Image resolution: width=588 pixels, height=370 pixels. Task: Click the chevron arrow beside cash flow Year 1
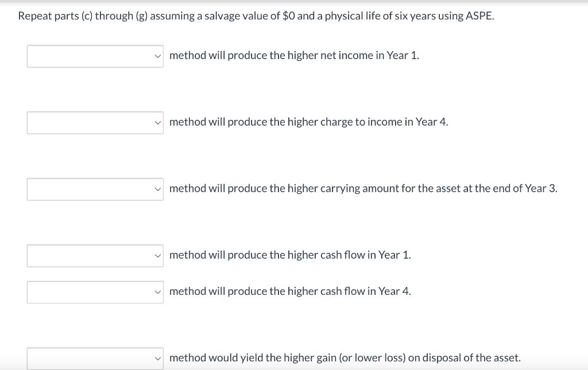point(158,256)
